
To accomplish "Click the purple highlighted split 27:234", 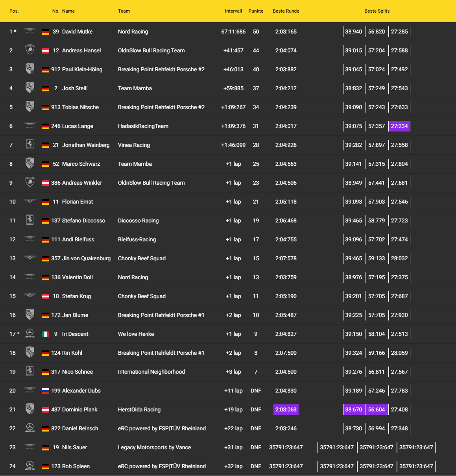I will coord(399,126).
